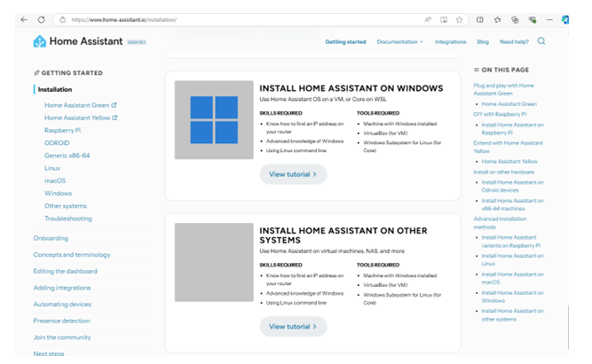
Task: Jump to Install Home Assistant on other systems
Action: coord(512,315)
